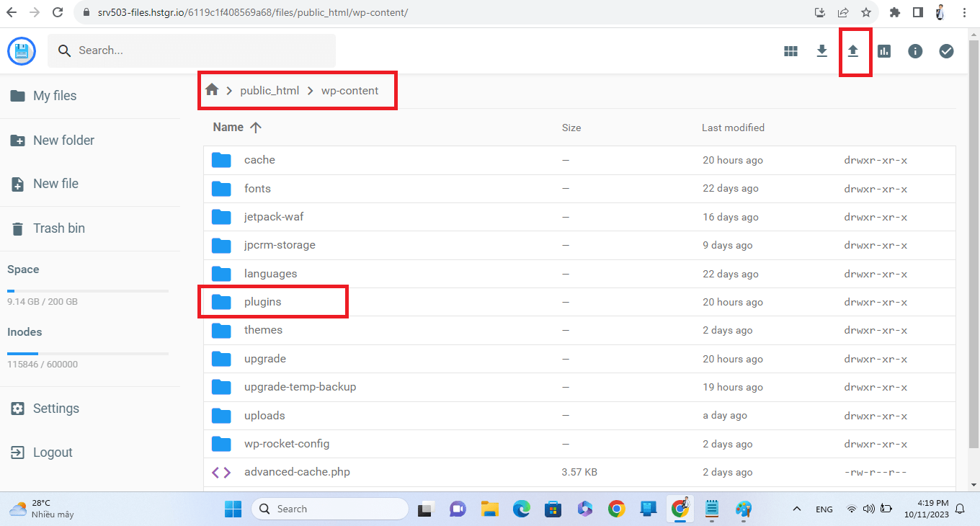Viewport: 980px width, 526px height.
Task: Click the download icon in the toolbar
Action: pyautogui.click(x=821, y=50)
